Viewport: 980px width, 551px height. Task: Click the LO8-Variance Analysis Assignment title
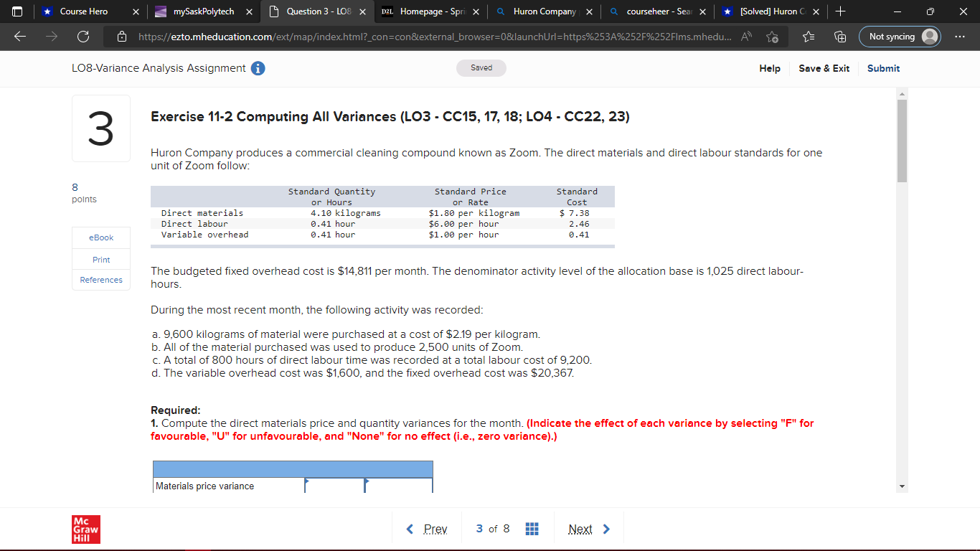[159, 68]
